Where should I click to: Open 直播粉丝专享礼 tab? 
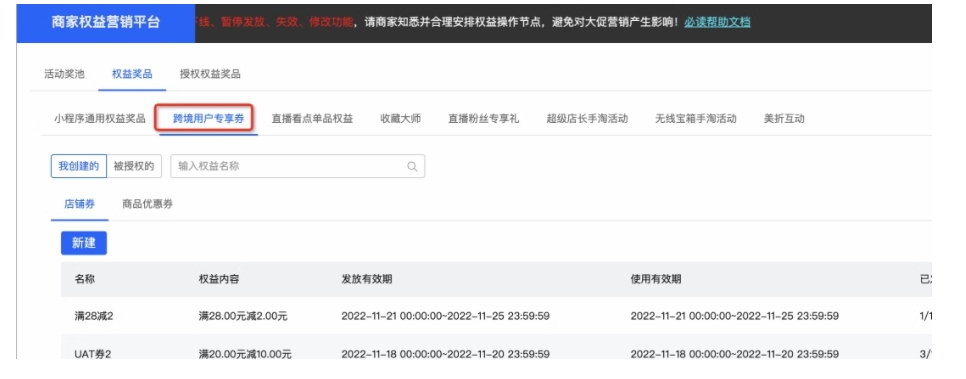pos(484,119)
